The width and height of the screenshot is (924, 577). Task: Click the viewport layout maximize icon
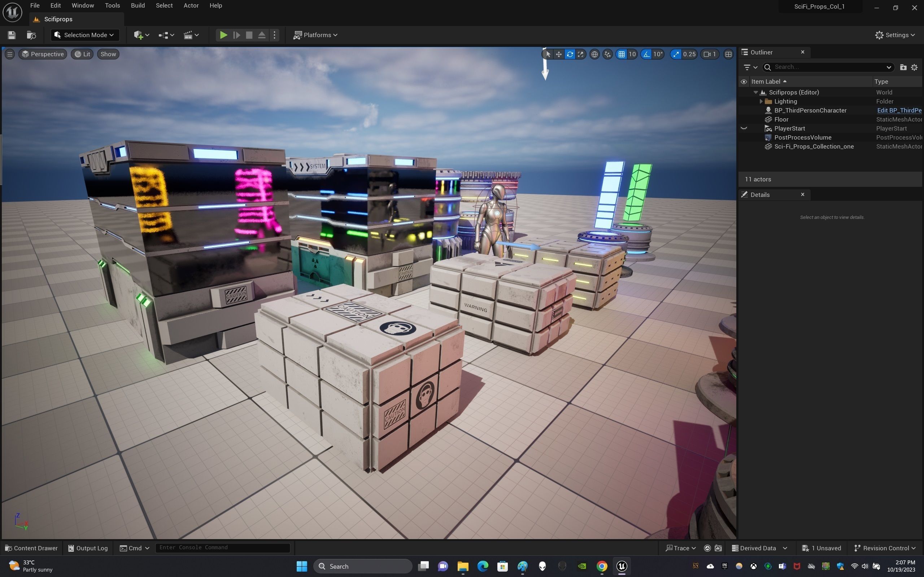(728, 54)
